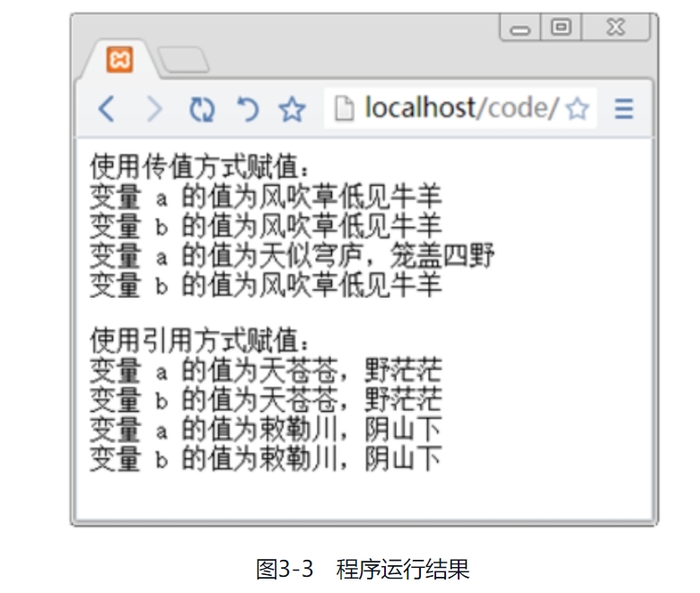Open the three-line browser menu
The image size is (700, 593).
click(x=624, y=109)
